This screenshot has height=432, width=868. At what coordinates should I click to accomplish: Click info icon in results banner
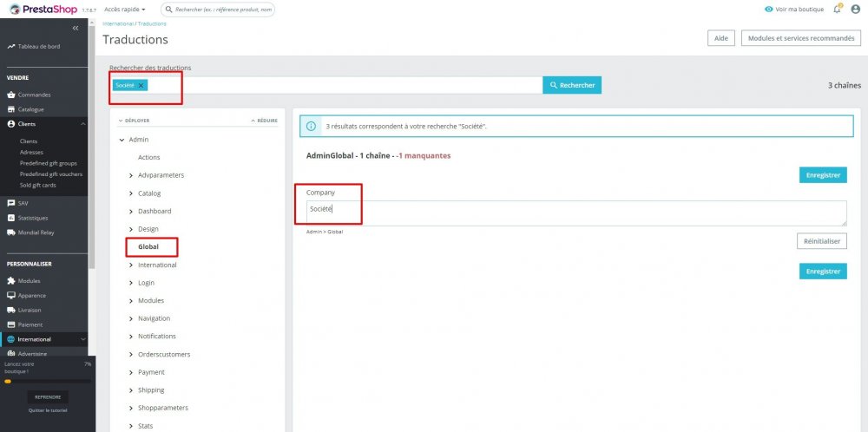311,126
